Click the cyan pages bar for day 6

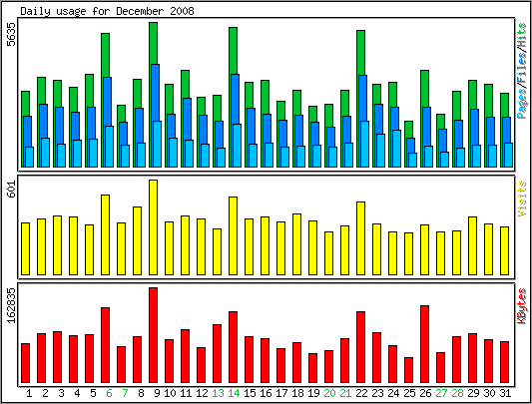(x=109, y=147)
